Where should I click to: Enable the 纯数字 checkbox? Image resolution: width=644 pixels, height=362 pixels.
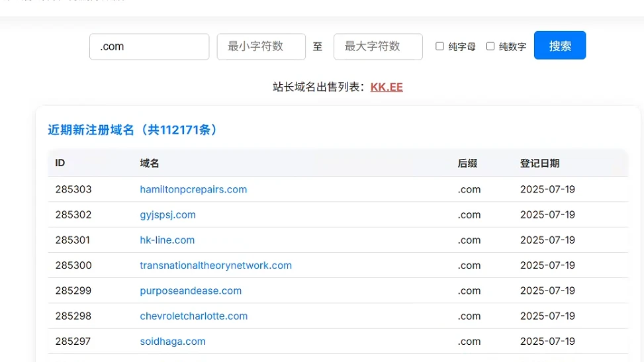pos(490,46)
